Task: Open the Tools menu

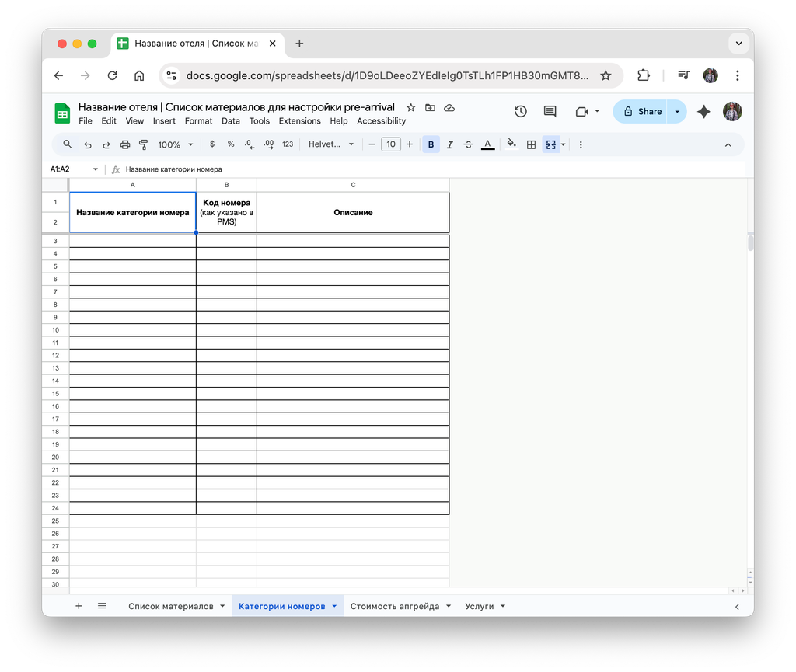Action: point(260,121)
